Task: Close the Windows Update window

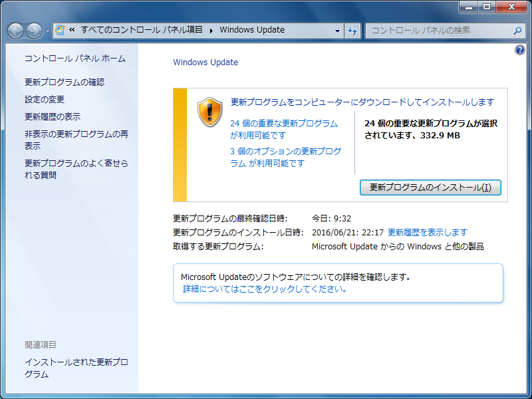Action: coord(511,7)
